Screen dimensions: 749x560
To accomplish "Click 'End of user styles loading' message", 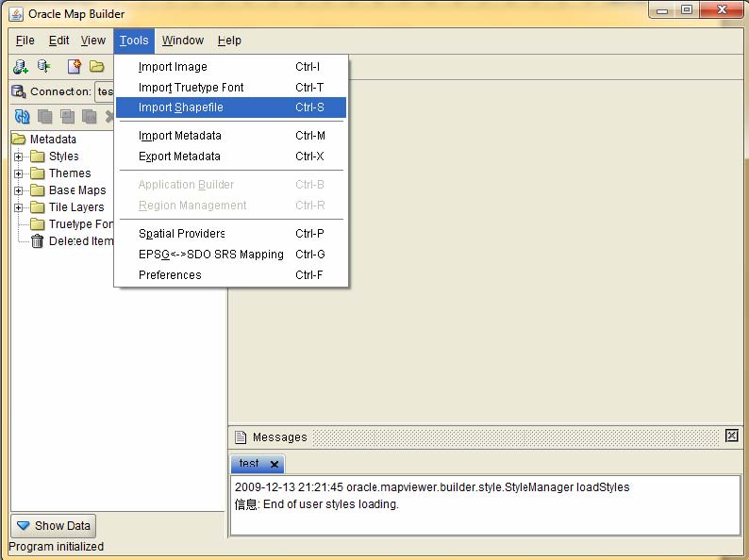I will point(316,504).
